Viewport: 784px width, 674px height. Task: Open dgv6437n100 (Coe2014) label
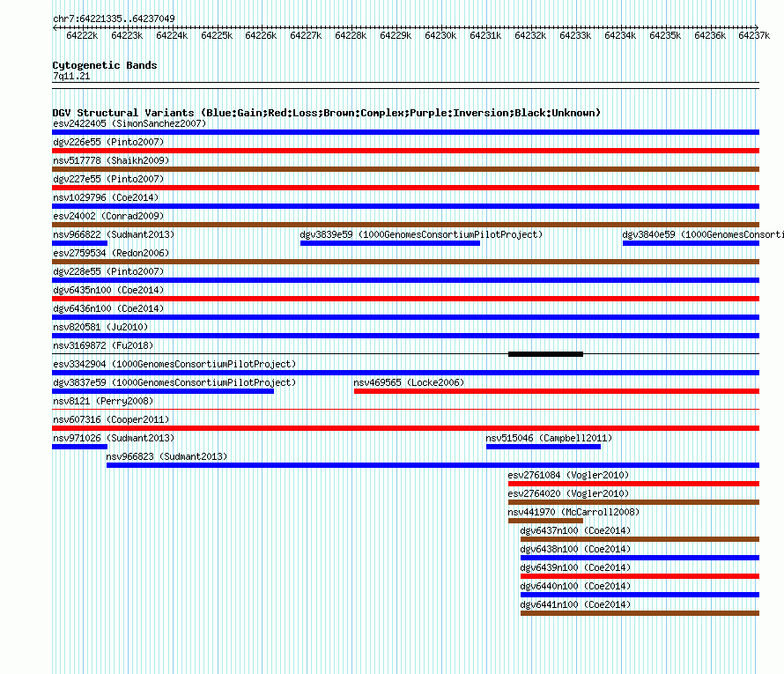pyautogui.click(x=575, y=530)
